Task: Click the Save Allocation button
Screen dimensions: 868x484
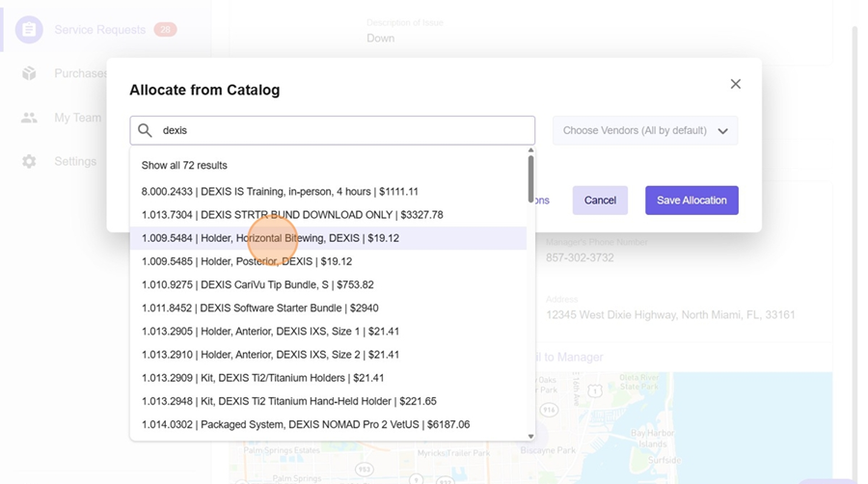Action: coord(692,201)
